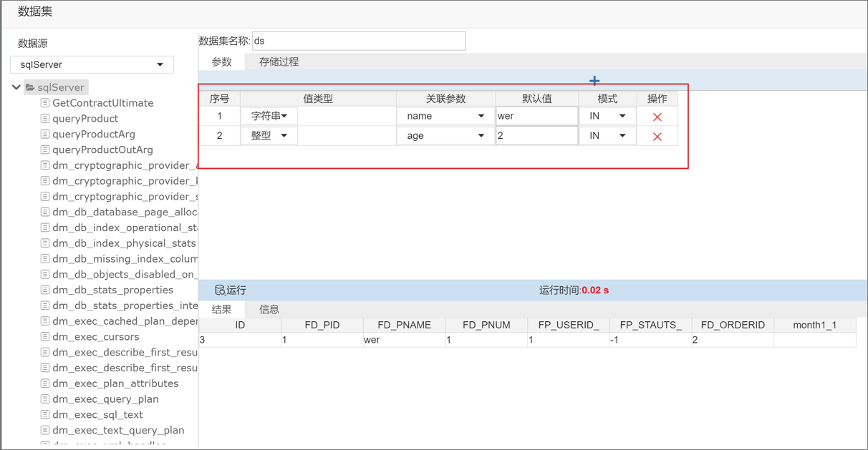Switch to the 参数 tab
The height and width of the screenshot is (450, 868).
tap(221, 62)
